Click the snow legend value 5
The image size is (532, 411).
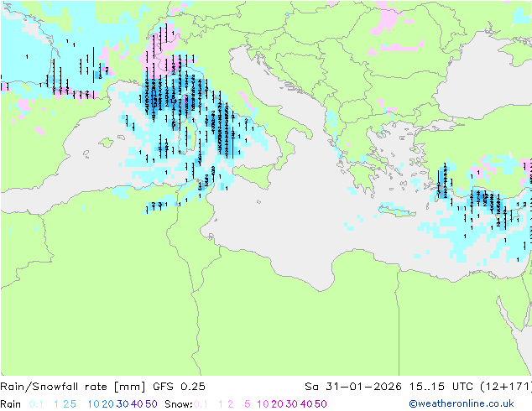(x=248, y=404)
